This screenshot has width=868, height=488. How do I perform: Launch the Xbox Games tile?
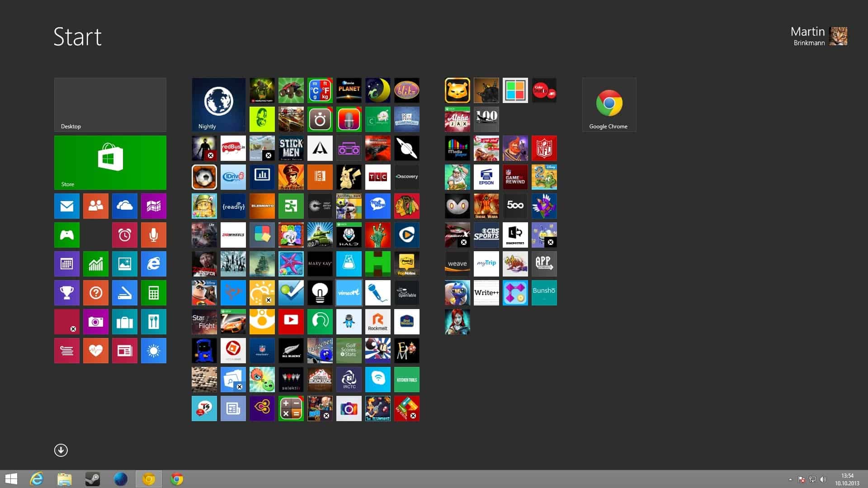[x=66, y=234]
